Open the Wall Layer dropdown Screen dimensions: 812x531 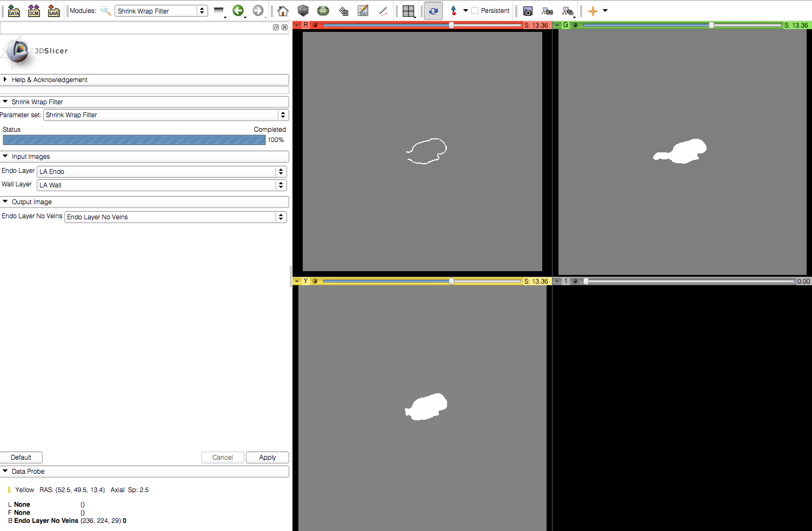(x=161, y=185)
